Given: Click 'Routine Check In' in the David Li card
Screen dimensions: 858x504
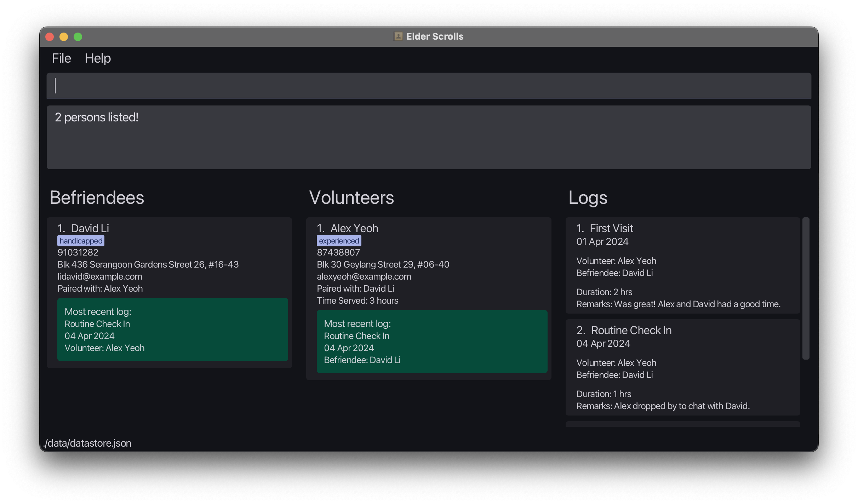Looking at the screenshot, I should tap(97, 324).
